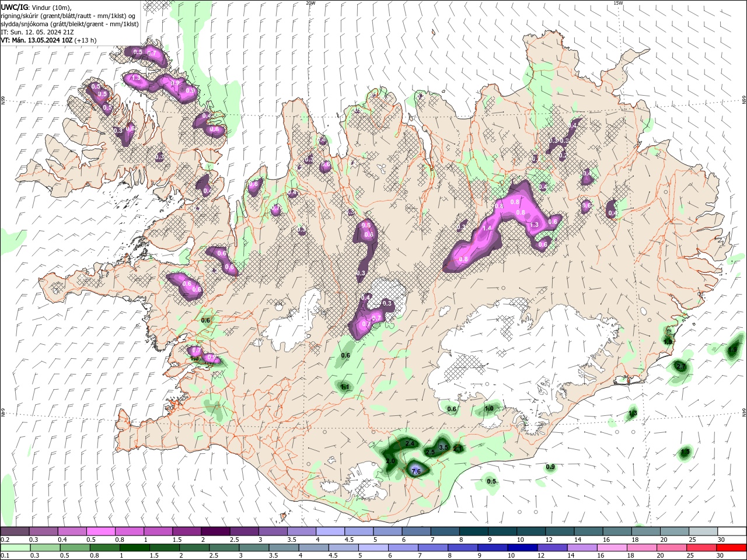The image size is (747, 560).
Task: Click the "15W" longitude label
Action: (x=618, y=3)
